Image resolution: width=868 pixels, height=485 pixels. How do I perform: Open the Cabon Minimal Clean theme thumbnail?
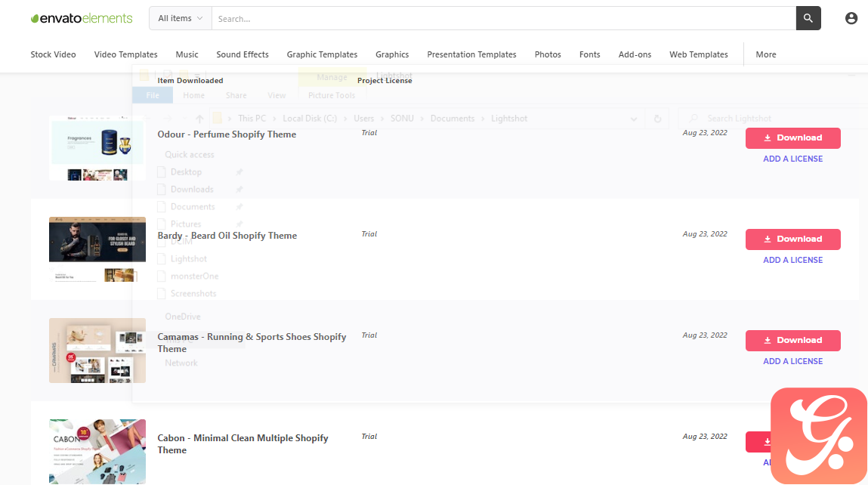(97, 451)
